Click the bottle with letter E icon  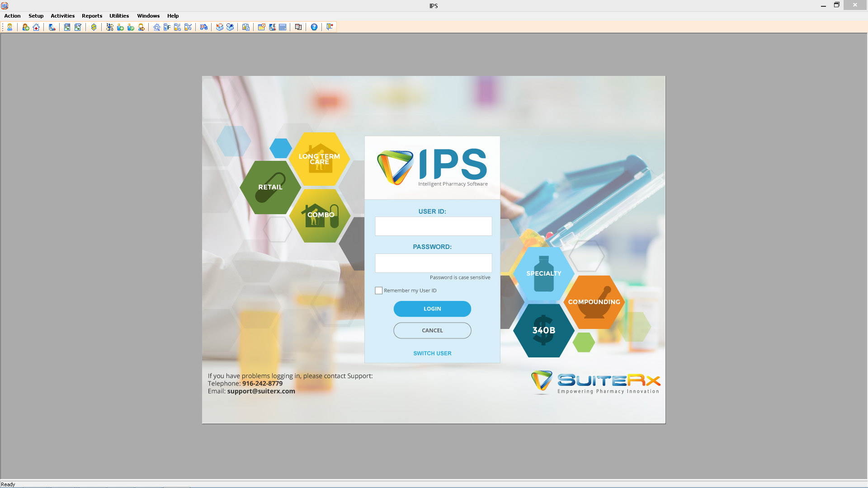[272, 27]
